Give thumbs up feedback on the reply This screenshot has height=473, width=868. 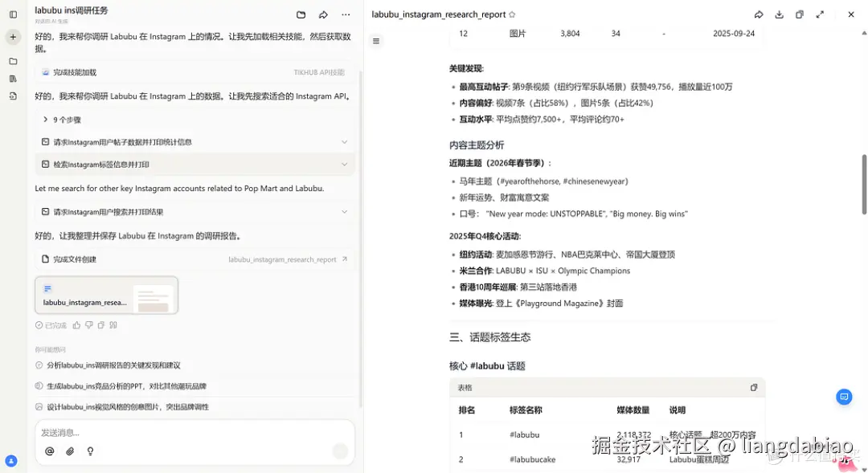(76, 324)
